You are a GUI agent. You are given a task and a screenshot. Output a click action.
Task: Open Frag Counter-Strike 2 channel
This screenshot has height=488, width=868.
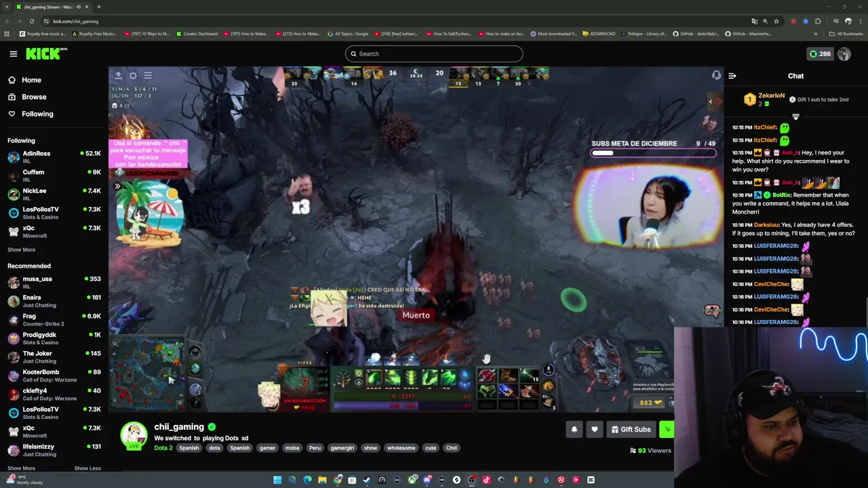(x=54, y=319)
